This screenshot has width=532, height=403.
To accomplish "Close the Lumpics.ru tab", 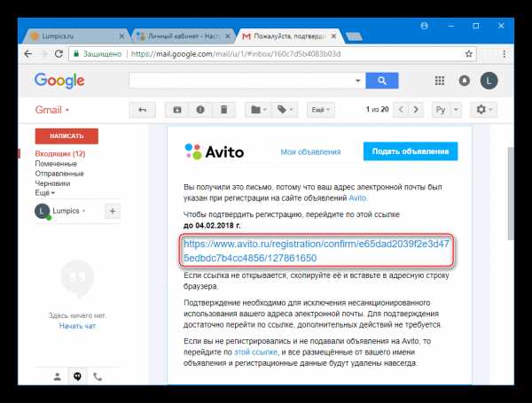I will click(121, 36).
